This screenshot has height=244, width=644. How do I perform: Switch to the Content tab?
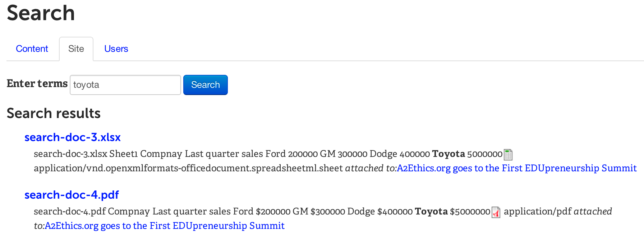coord(32,49)
